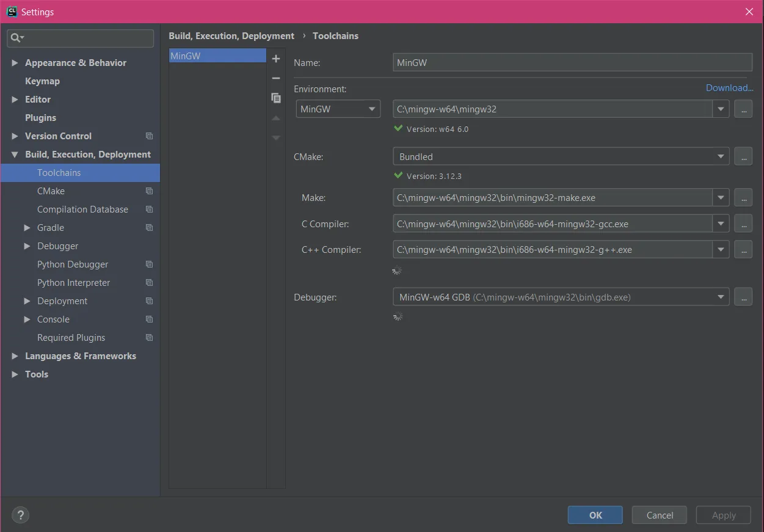Remove selected toolchain with minus icon
This screenshot has width=764, height=532.
coord(276,78)
